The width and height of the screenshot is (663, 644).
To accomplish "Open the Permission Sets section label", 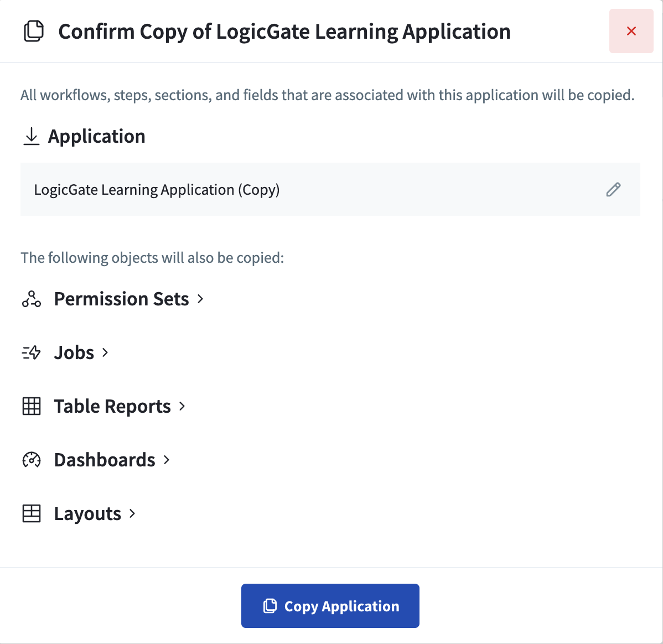I will click(x=121, y=299).
